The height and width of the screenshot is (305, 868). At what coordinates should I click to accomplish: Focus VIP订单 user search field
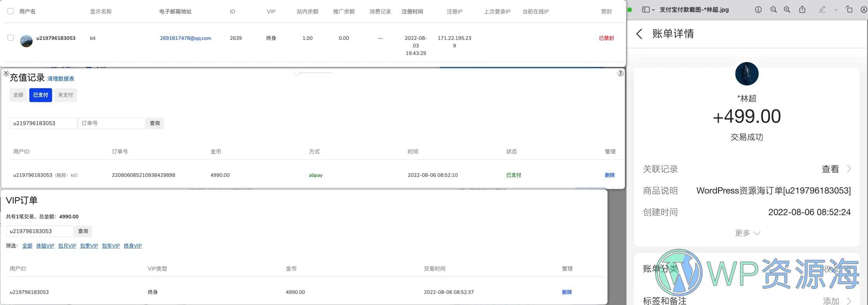click(40, 231)
